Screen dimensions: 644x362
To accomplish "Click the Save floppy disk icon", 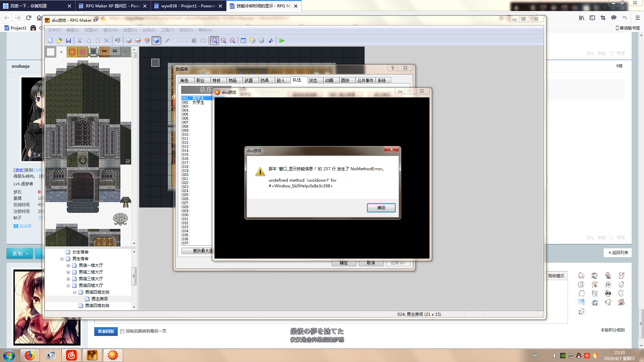I will [68, 41].
